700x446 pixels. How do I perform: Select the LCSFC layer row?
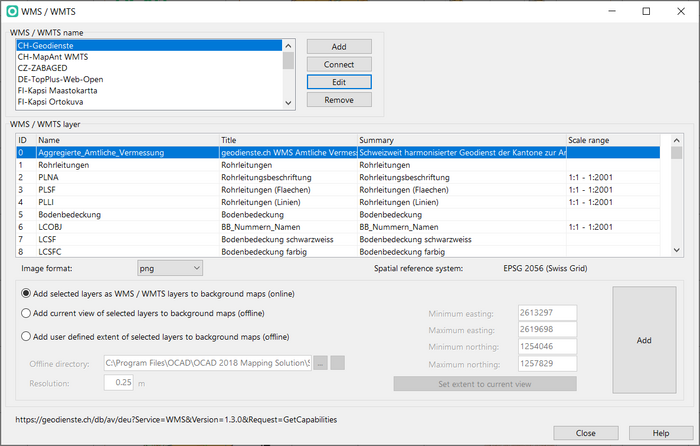pyautogui.click(x=338, y=252)
